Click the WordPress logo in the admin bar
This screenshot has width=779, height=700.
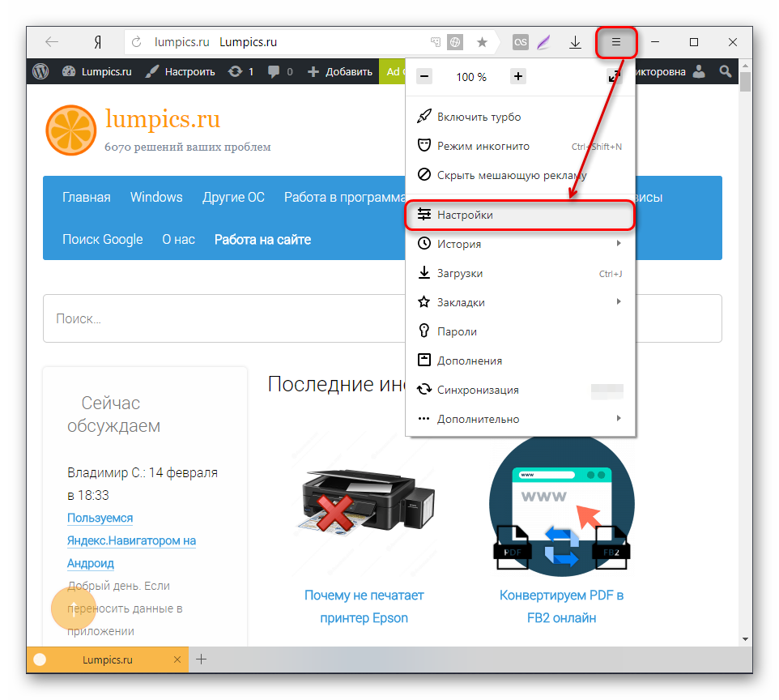coord(40,71)
